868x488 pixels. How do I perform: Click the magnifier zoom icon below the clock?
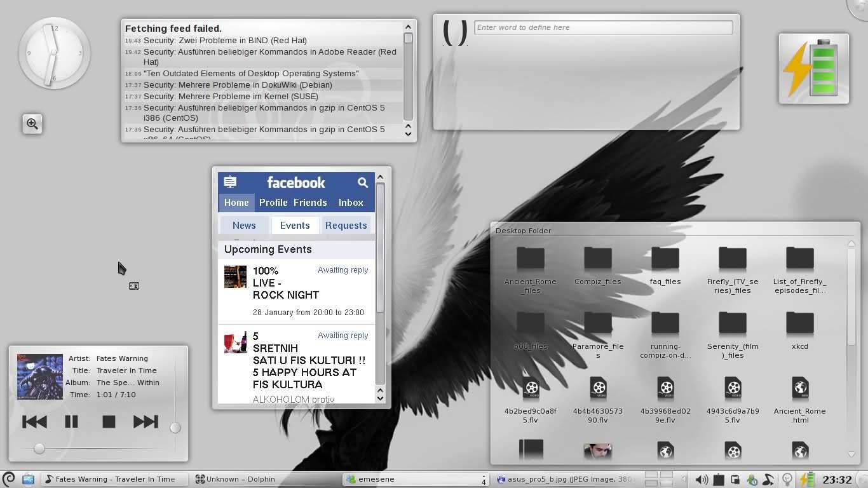(x=32, y=124)
